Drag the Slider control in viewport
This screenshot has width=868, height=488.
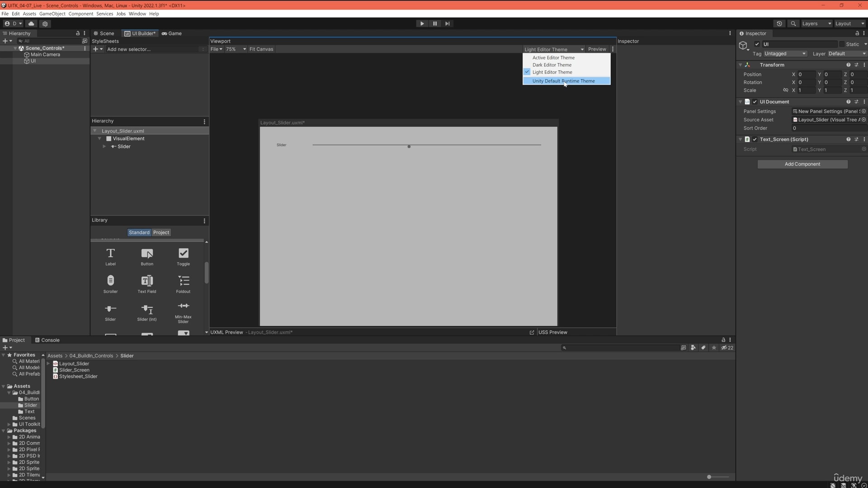pyautogui.click(x=409, y=145)
